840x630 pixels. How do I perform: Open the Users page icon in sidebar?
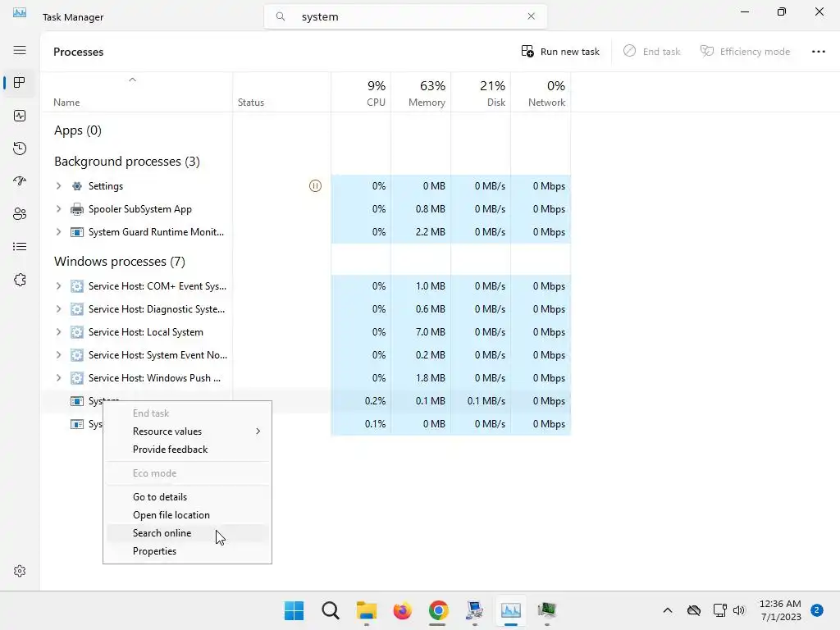pyautogui.click(x=20, y=214)
